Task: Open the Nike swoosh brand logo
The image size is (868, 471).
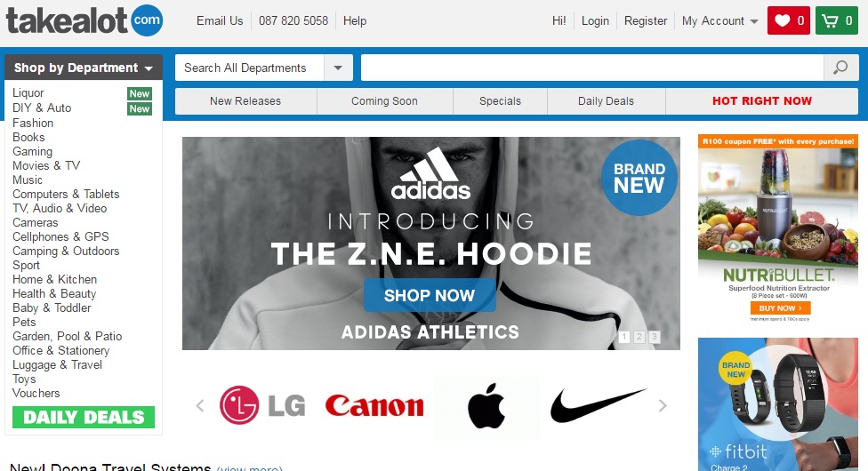Action: pos(598,405)
